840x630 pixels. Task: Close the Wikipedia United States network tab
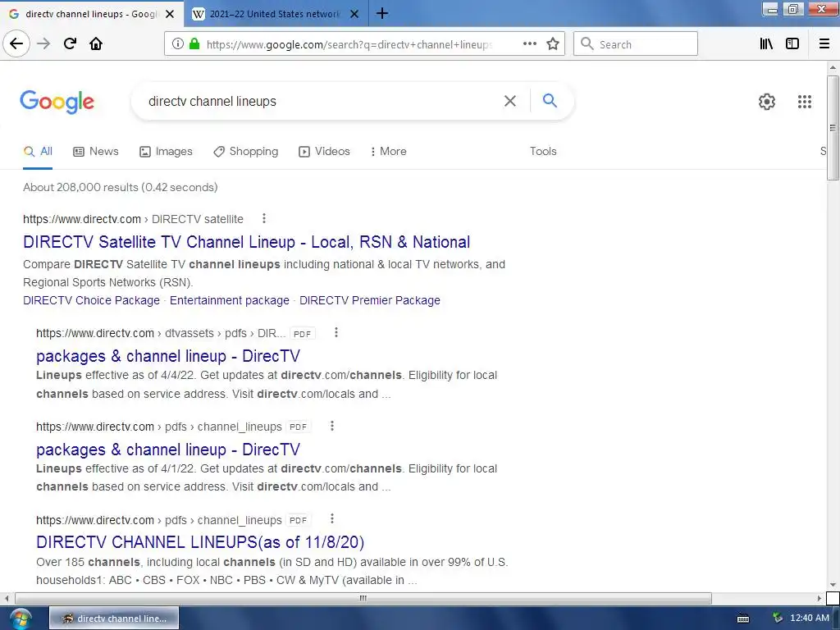point(354,14)
